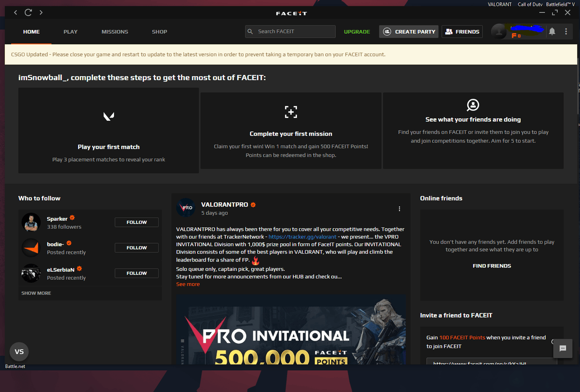Expand SHOW MORE under Who to follow
Viewport: 580px width, 392px height.
(x=36, y=293)
